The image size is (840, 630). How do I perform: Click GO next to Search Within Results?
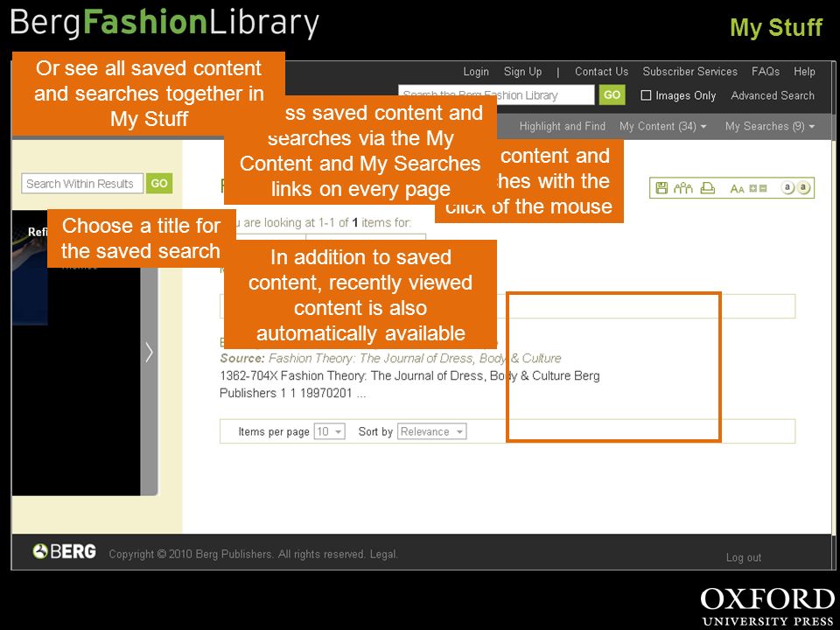pos(159,183)
